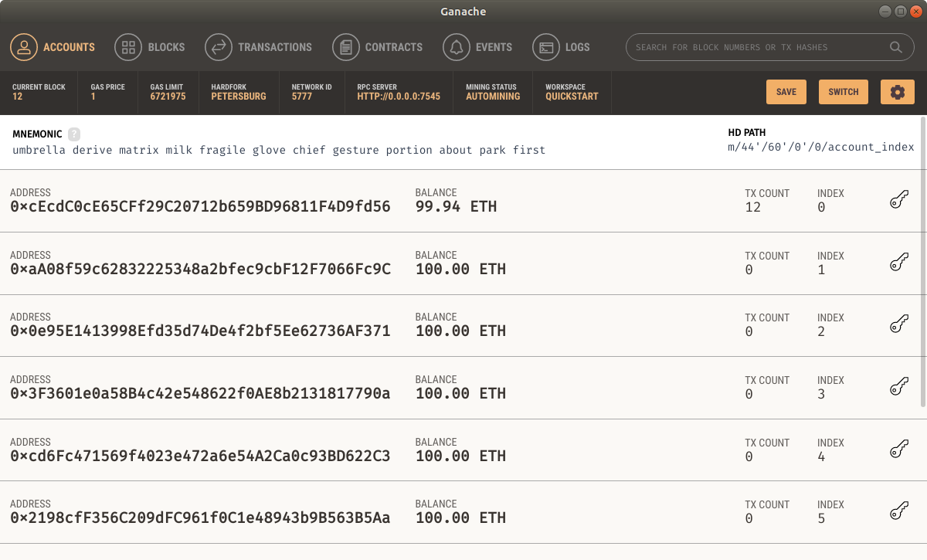The width and height of the screenshot is (927, 560).
Task: Minimize the Ganache window
Action: click(885, 12)
